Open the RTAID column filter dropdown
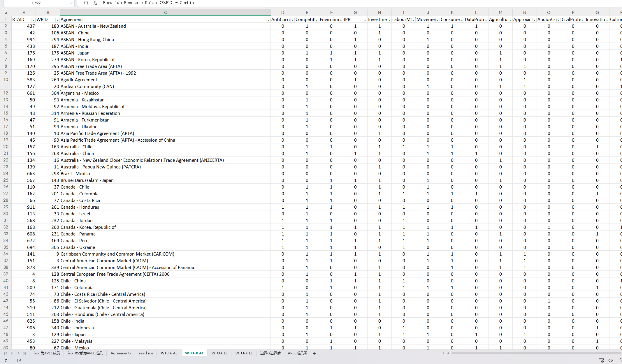This screenshot has width=622, height=364. tap(33, 20)
